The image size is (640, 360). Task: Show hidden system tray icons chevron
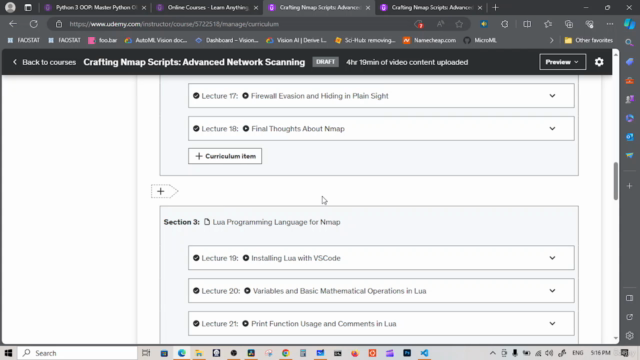[493, 353]
